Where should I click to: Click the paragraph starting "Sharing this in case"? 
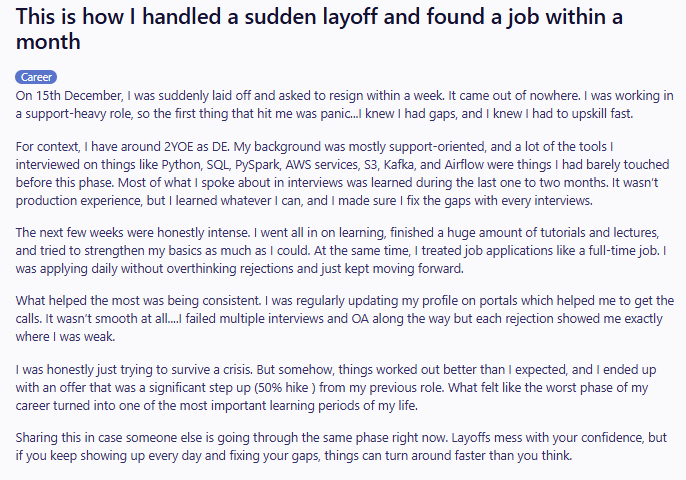tap(340, 448)
